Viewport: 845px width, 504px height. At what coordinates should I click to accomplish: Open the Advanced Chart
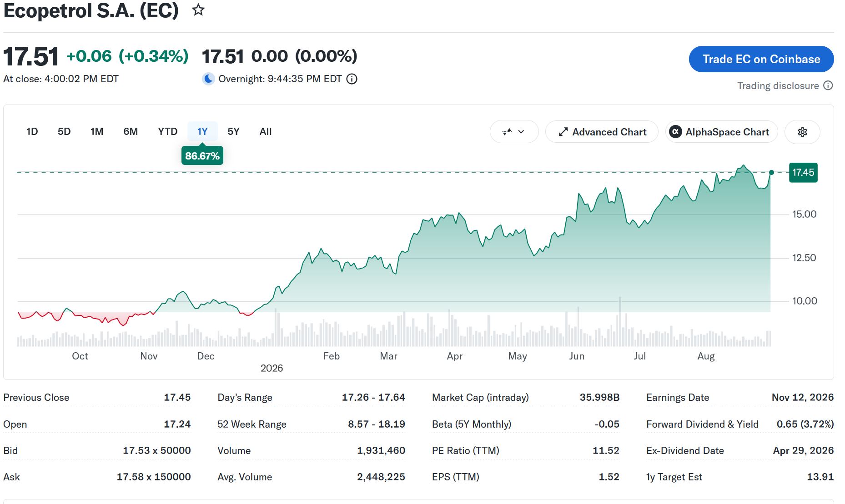[602, 132]
